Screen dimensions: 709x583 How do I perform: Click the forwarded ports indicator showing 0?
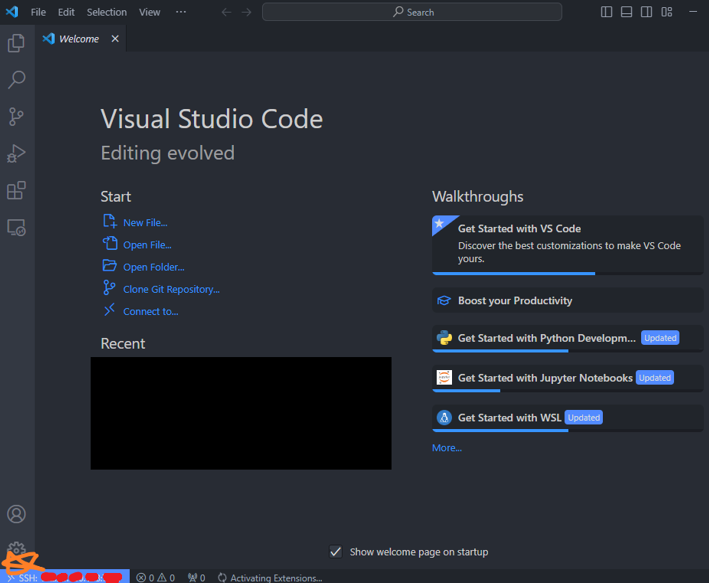point(197,578)
